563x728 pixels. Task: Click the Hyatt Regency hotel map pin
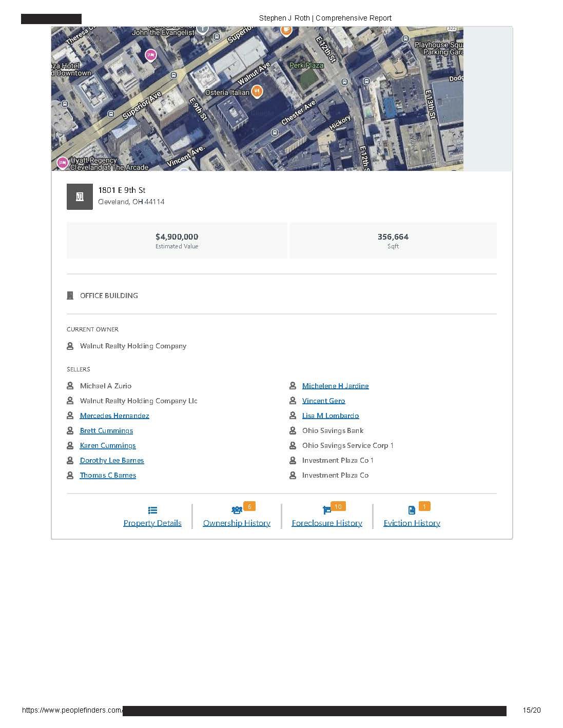click(63, 163)
